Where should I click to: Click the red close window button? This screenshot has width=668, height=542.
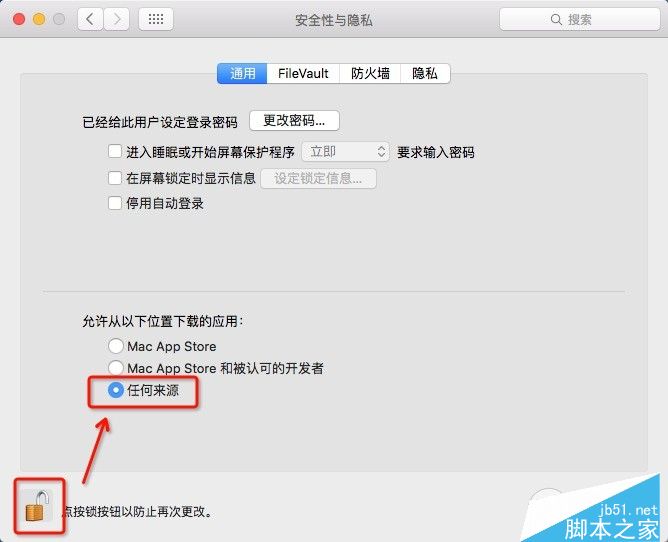tap(19, 19)
